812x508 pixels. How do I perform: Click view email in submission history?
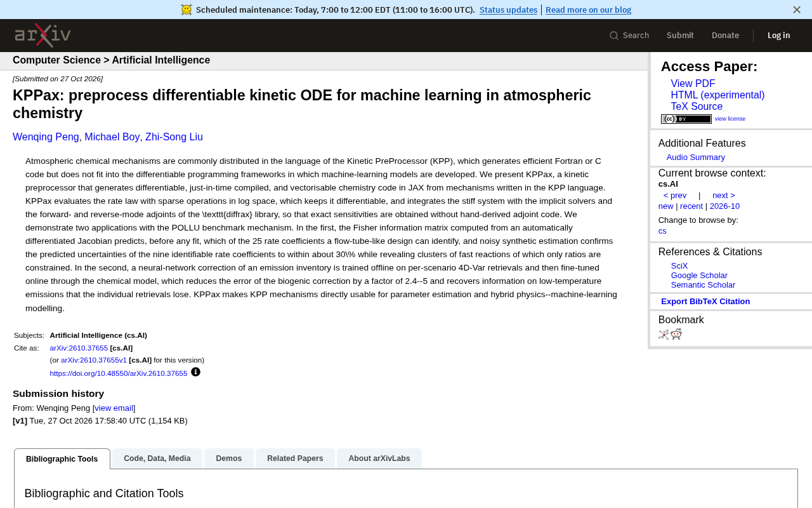[114, 408]
